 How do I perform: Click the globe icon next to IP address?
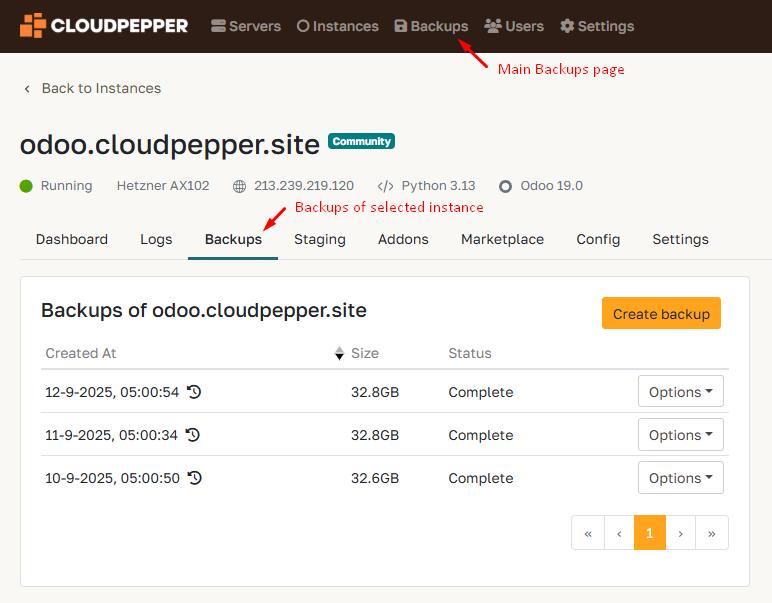239,186
